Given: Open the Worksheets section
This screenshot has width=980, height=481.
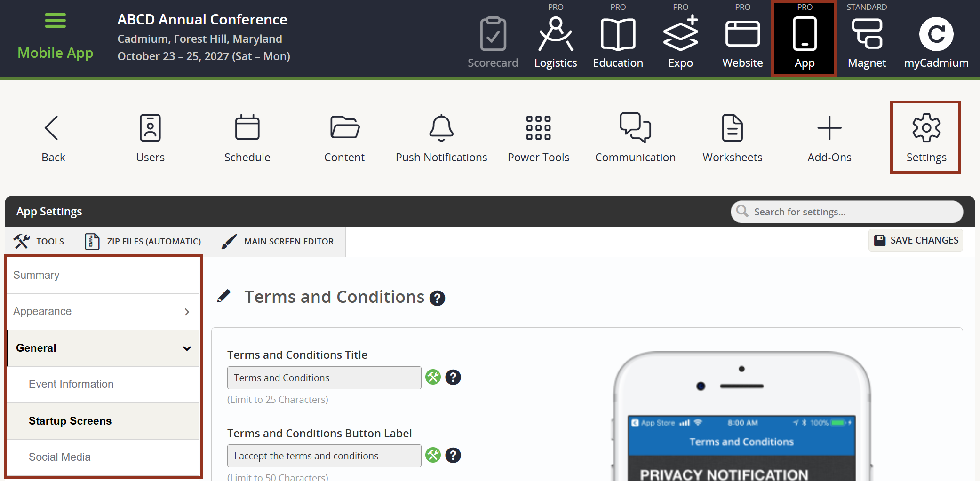Looking at the screenshot, I should pos(733,138).
